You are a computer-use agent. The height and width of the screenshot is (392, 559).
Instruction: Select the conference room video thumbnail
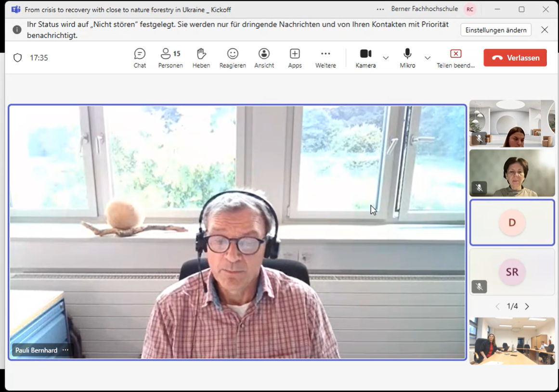512,341
